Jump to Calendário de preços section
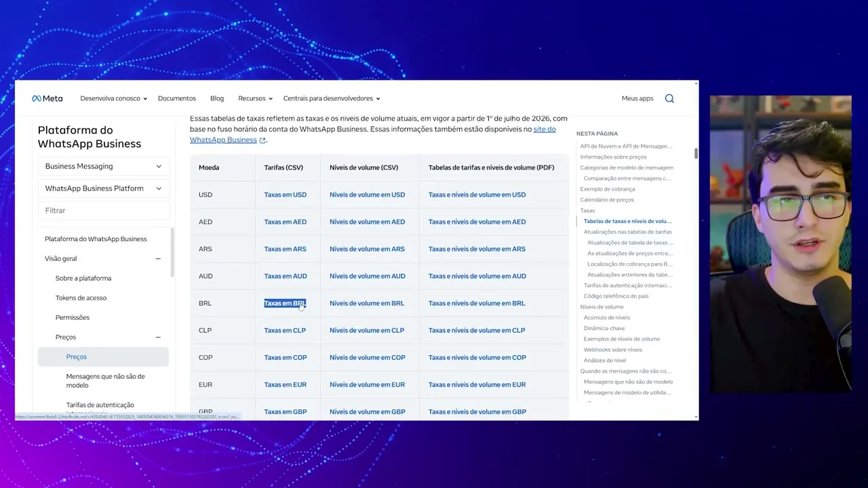Viewport: 868px width, 488px height. 607,200
